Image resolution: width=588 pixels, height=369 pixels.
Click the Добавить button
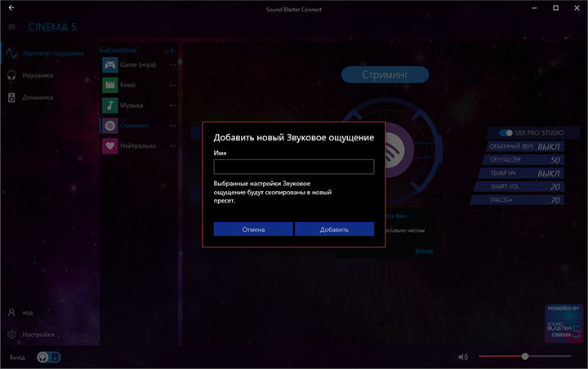334,229
